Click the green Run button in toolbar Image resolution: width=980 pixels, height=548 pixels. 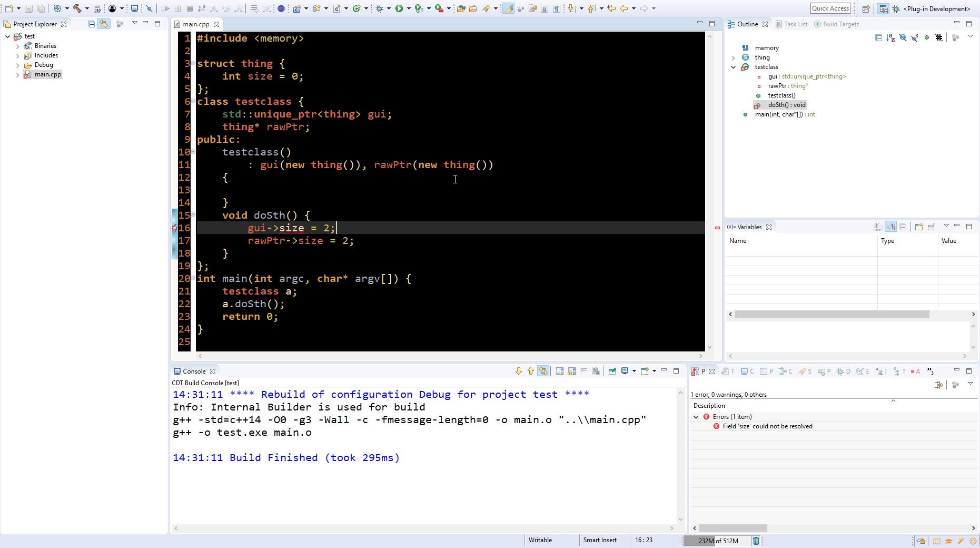(399, 8)
